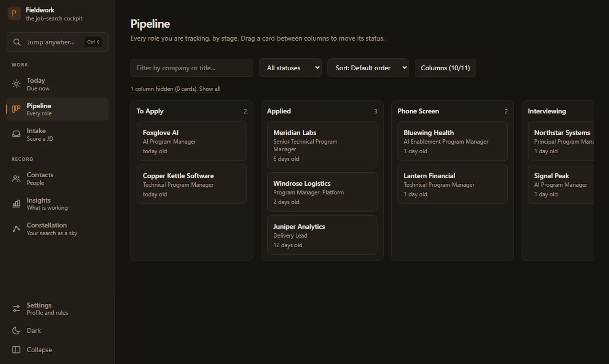This screenshot has width=609, height=364.
Task: Click the Contacts people icon
Action: [x=16, y=178]
